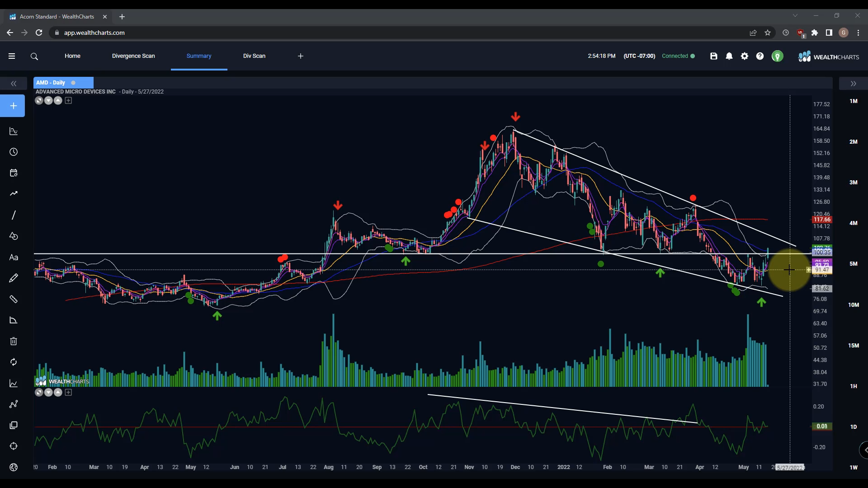Switch to the Divergence Scan tab
The image size is (868, 488).
[133, 56]
